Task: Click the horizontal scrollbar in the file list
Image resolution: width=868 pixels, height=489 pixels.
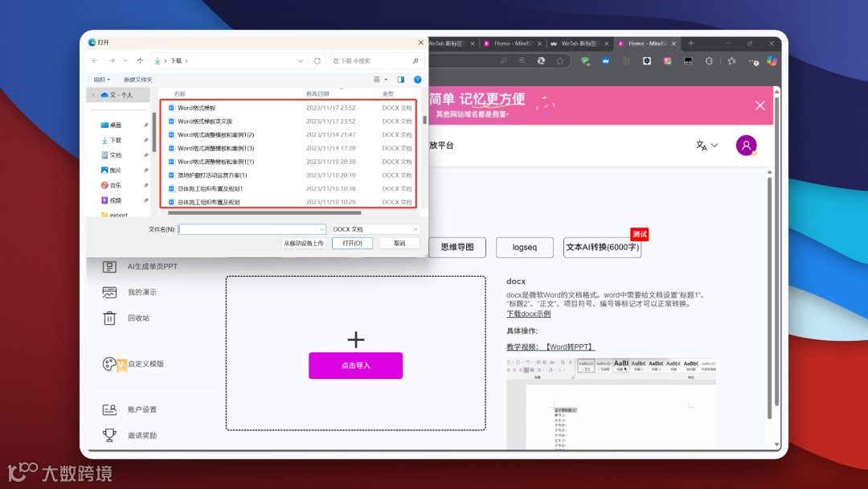Action: (x=264, y=212)
